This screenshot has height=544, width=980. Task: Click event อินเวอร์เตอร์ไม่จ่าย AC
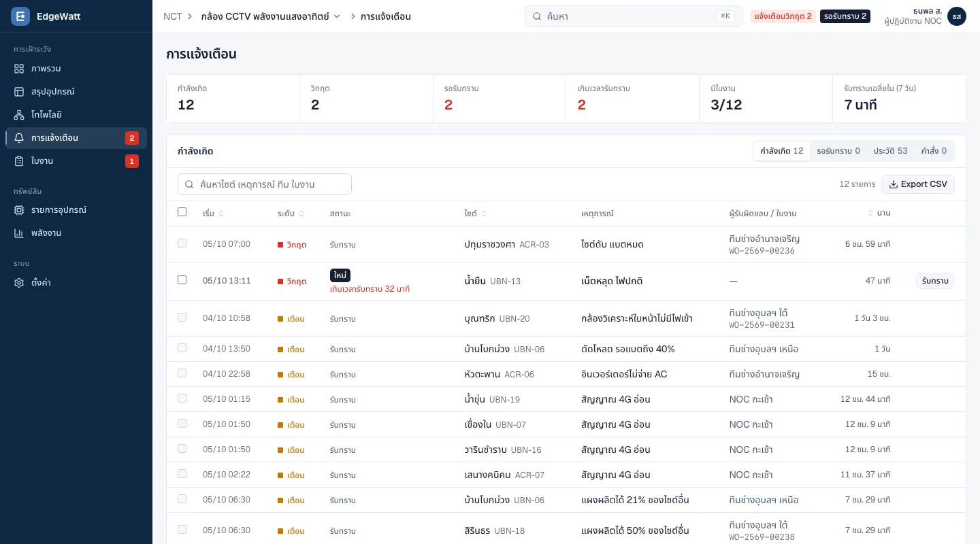click(x=624, y=374)
